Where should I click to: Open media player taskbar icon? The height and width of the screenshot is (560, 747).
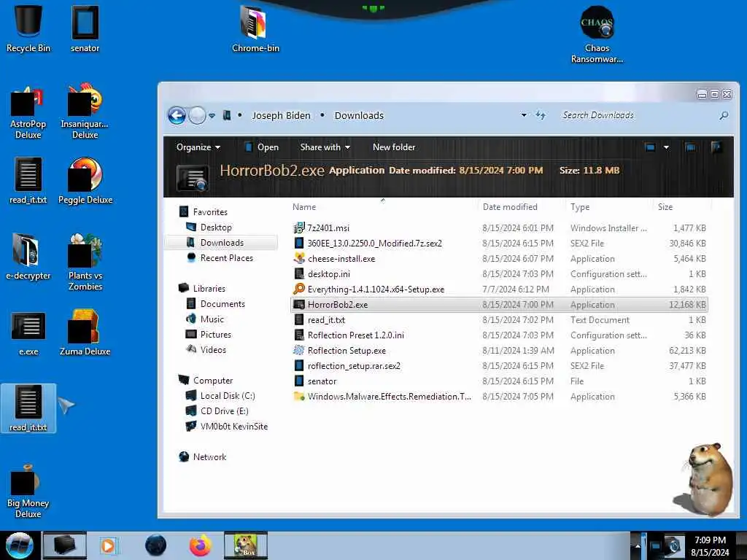point(108,545)
